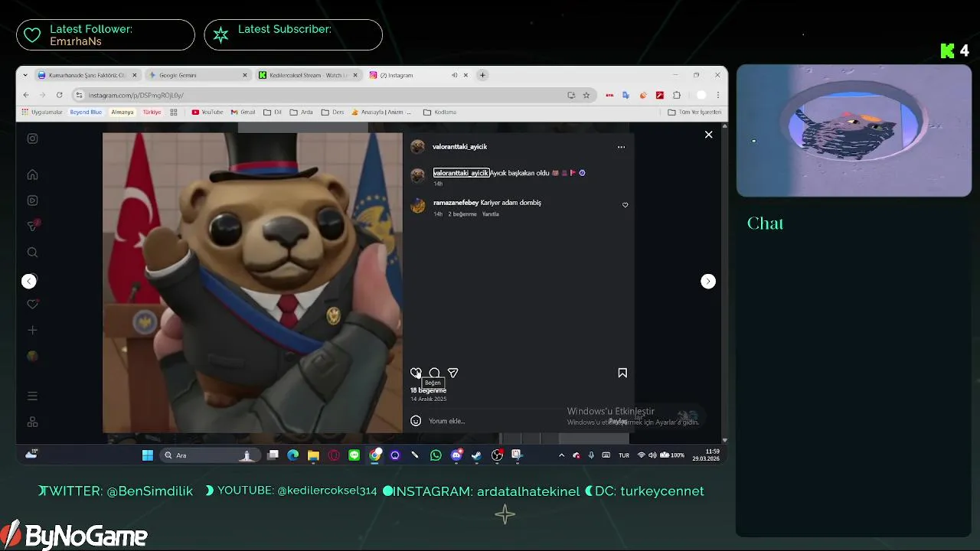Bookmark this page with star icon
This screenshot has width=980, height=551.
[586, 95]
